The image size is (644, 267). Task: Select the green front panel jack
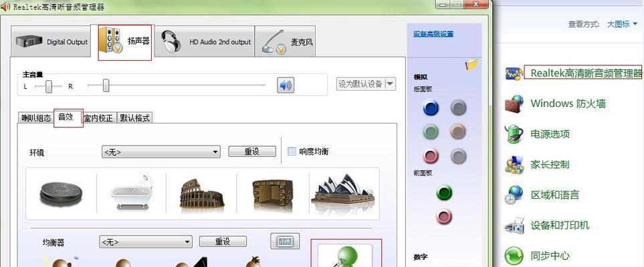click(444, 193)
